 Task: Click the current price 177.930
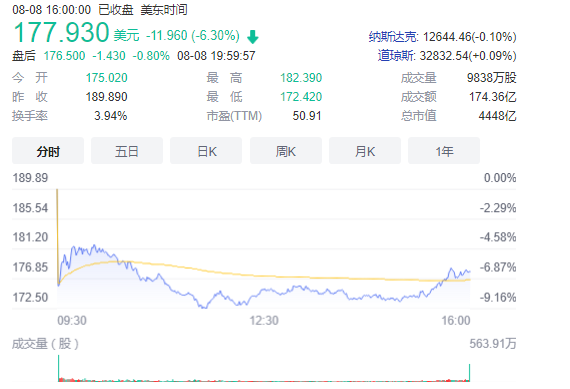tap(61, 33)
